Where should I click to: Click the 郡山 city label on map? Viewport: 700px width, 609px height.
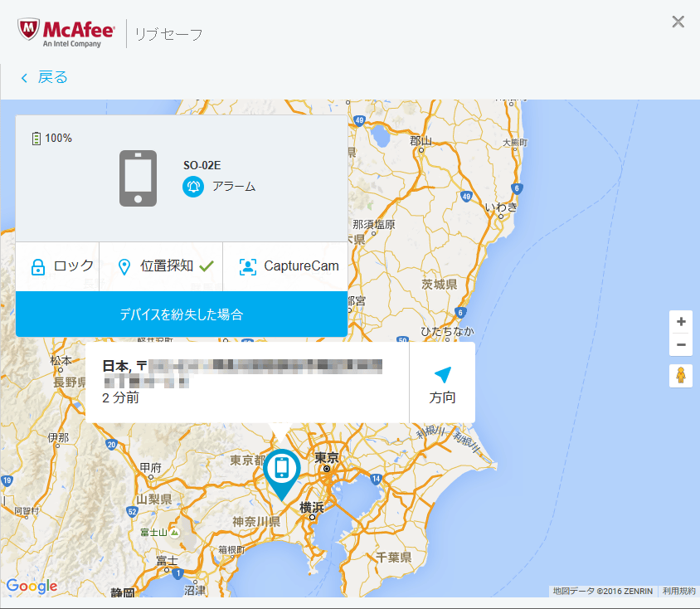pos(421,141)
